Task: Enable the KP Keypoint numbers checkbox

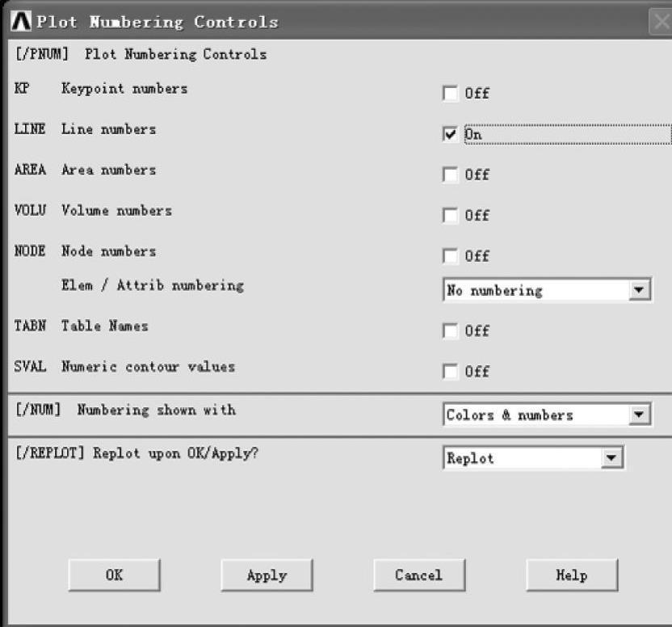Action: coord(450,94)
